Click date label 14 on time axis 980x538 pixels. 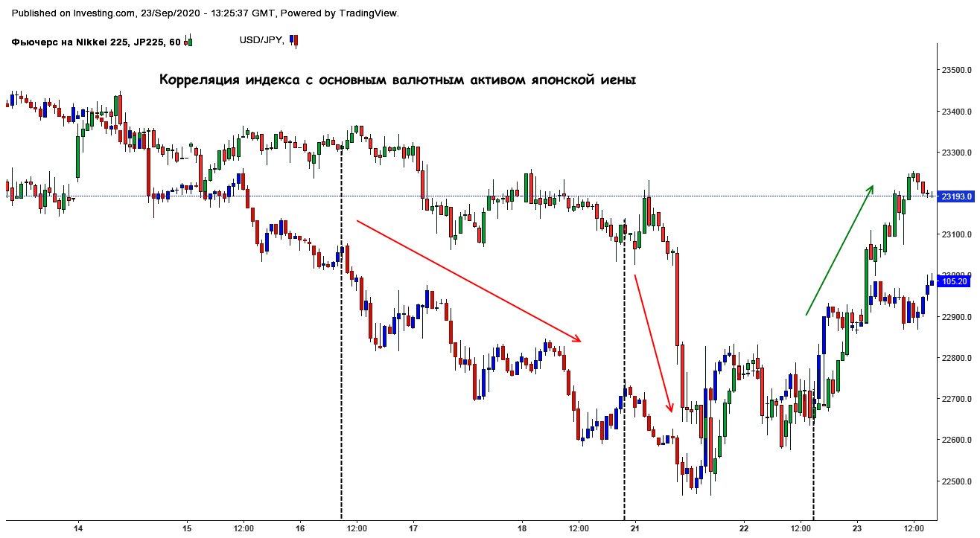[77, 528]
